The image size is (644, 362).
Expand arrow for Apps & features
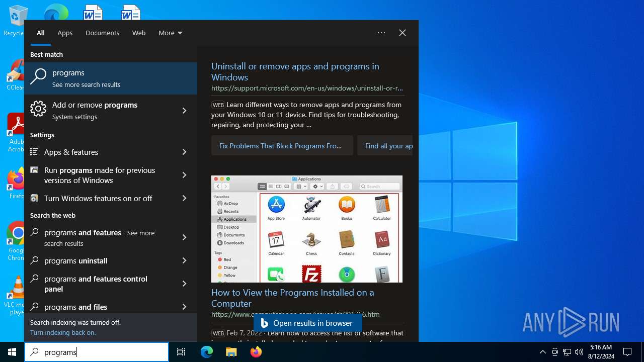[184, 152]
